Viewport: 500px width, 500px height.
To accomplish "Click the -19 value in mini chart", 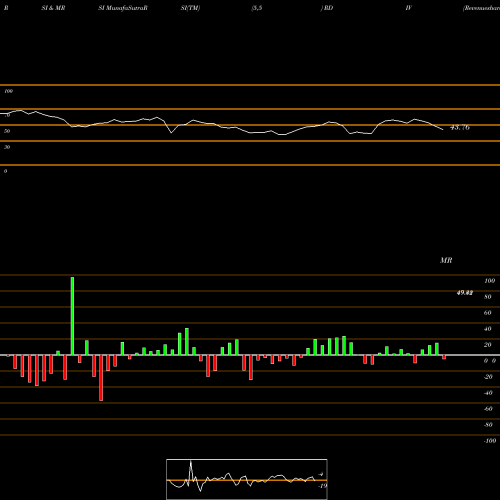I will pos(322,486).
